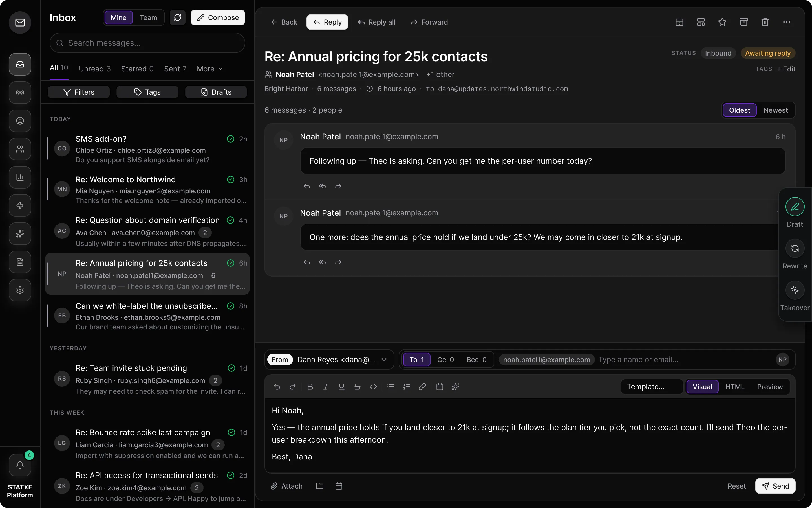
Task: Open the more options ellipsis menu
Action: 787,22
